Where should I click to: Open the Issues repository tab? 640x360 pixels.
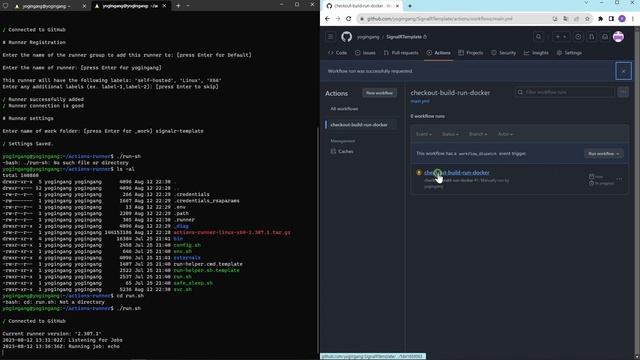[x=365, y=53]
